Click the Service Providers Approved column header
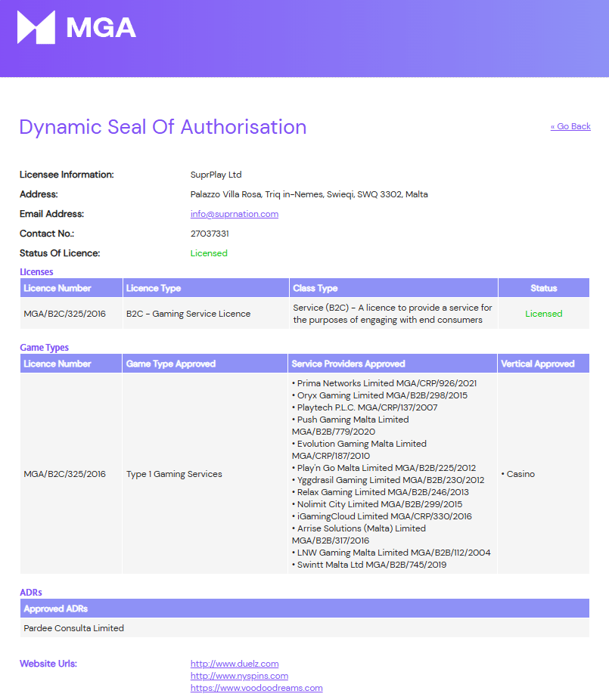 (x=393, y=364)
